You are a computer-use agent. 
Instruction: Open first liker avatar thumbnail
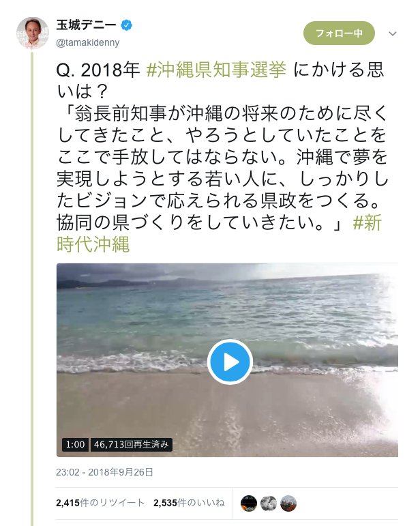coord(249,503)
